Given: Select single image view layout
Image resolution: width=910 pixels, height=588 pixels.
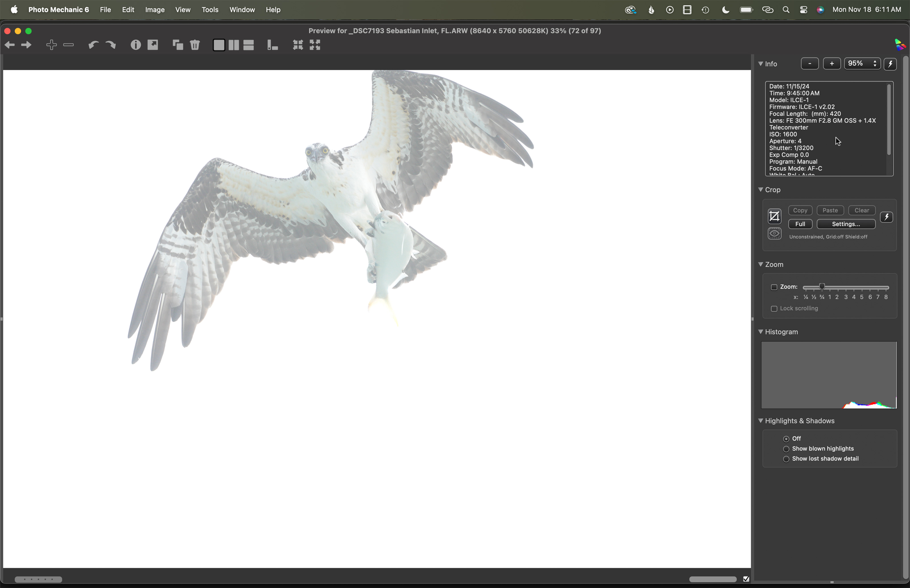Looking at the screenshot, I should (x=219, y=45).
